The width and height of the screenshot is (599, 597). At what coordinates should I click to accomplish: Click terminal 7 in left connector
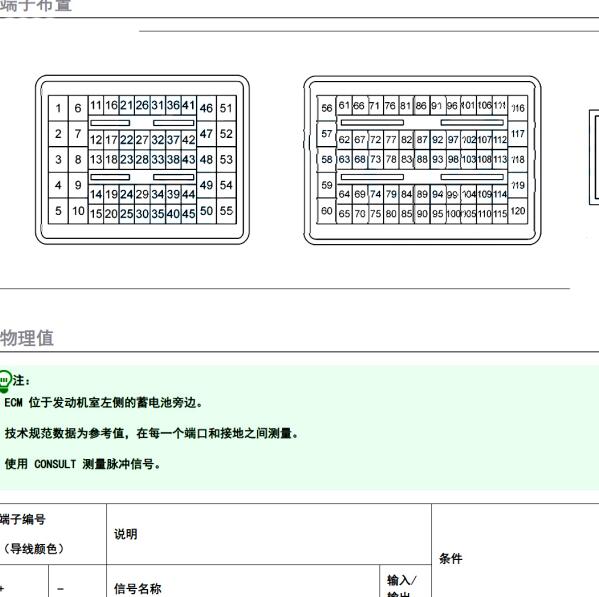tap(78, 134)
